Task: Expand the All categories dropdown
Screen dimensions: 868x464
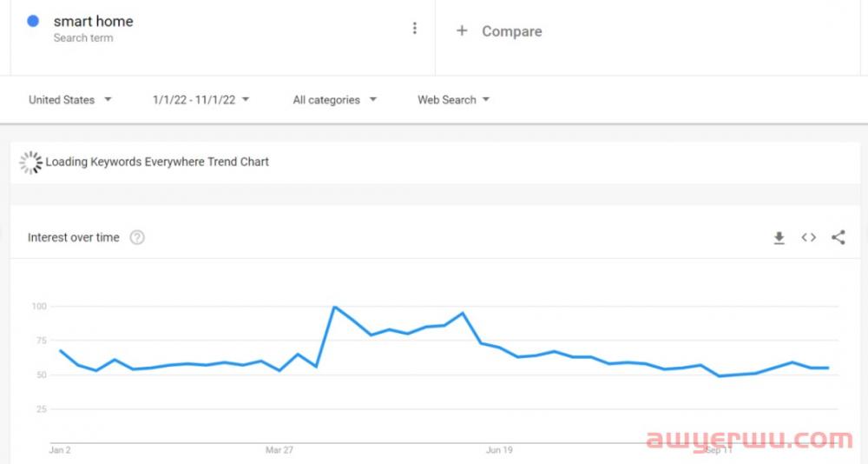Action: tap(334, 100)
